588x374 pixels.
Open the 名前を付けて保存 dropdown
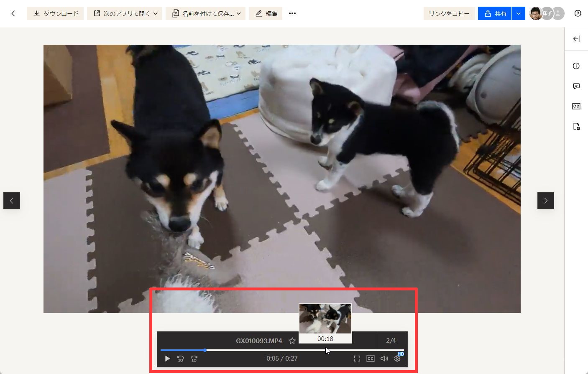(205, 13)
